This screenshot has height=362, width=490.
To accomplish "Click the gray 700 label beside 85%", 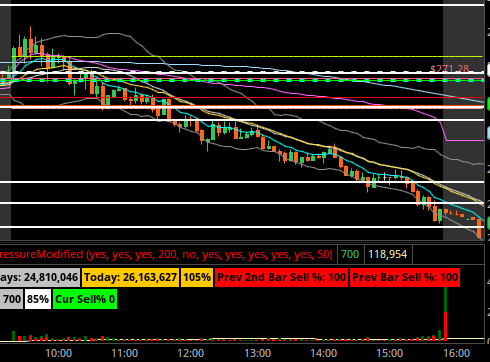I will click(x=11, y=299).
